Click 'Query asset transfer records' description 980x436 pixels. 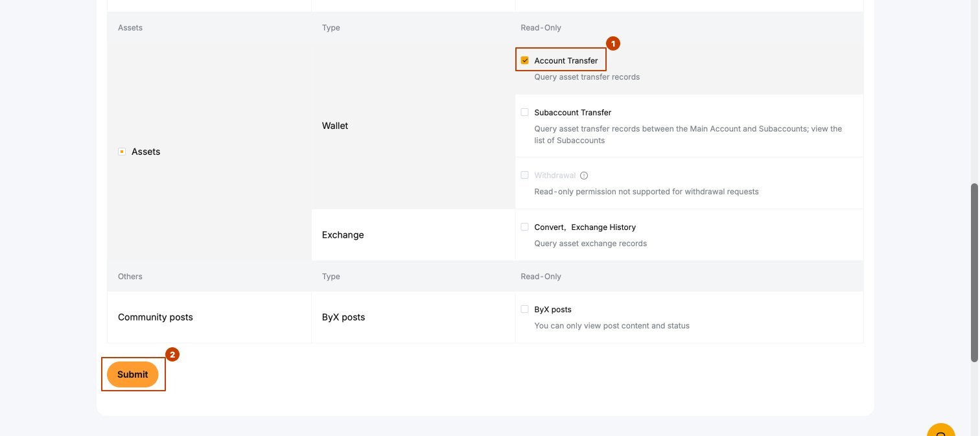point(587,77)
